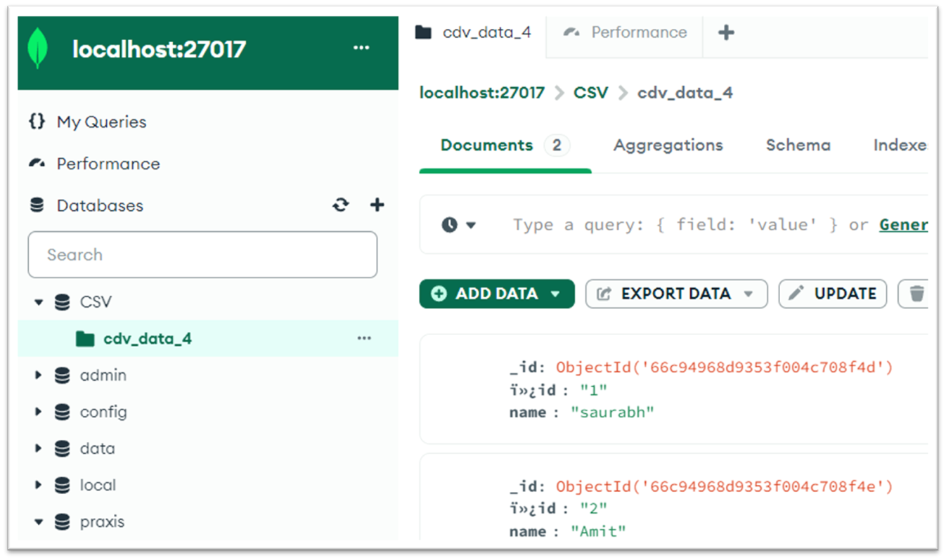Viewport: 946px width, 560px height.
Task: Click the UPDATE button
Action: (x=833, y=294)
